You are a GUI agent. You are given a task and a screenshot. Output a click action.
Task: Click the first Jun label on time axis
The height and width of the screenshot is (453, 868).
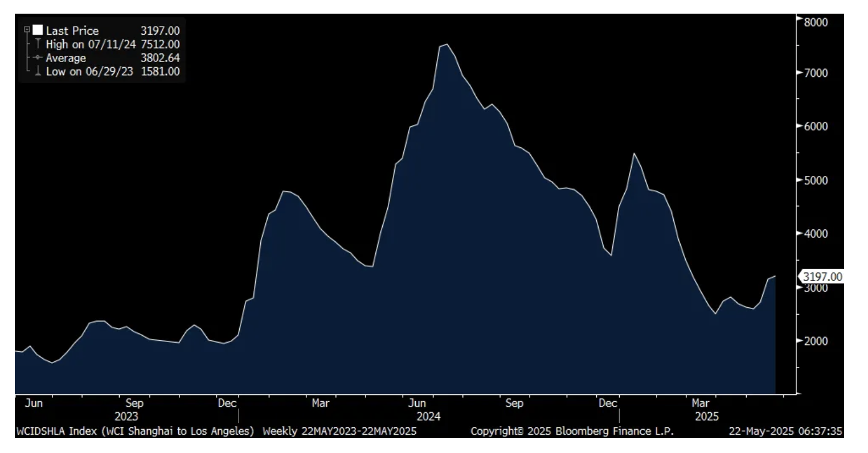point(34,403)
